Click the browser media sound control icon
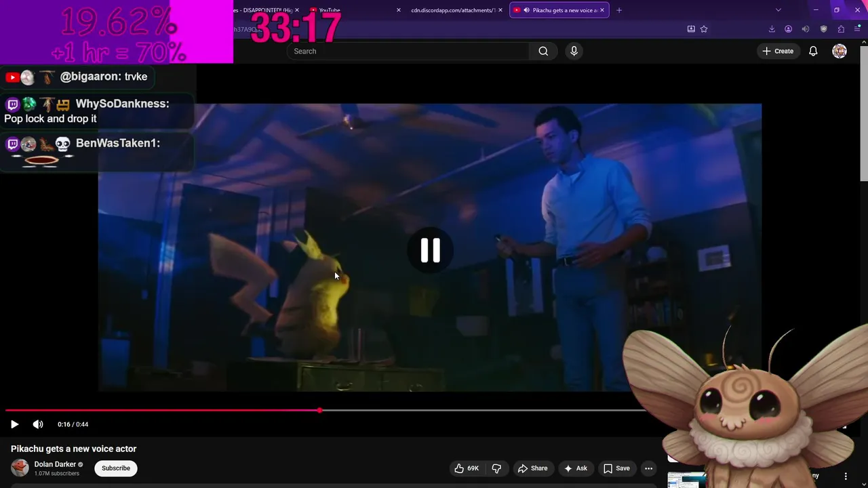 (x=806, y=29)
